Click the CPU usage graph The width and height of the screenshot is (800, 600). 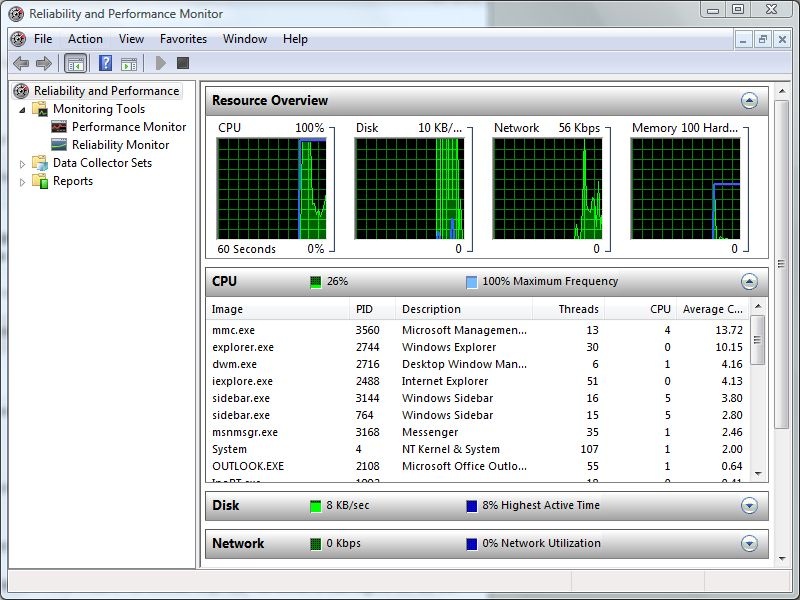[271, 188]
